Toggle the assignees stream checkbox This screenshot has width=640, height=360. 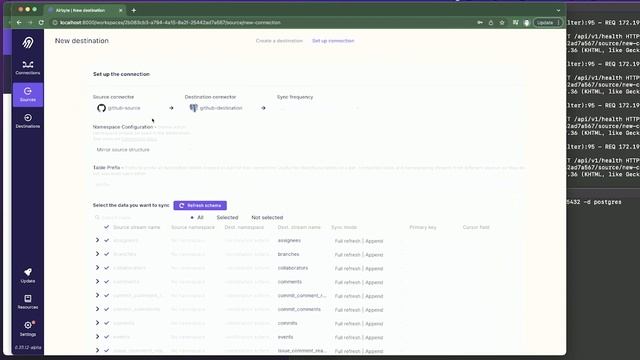click(x=107, y=240)
